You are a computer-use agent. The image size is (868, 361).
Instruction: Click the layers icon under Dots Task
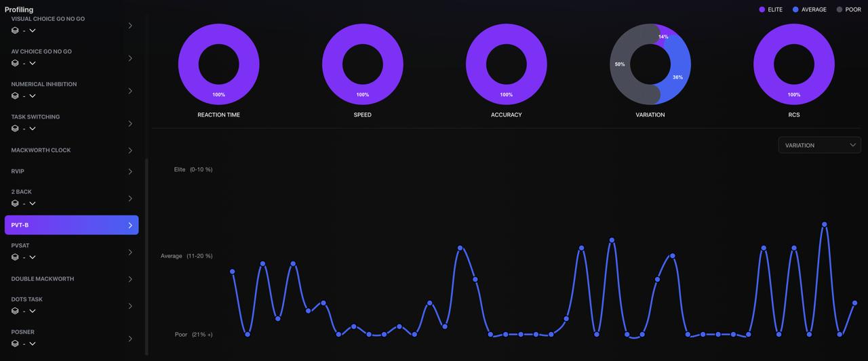(x=15, y=311)
